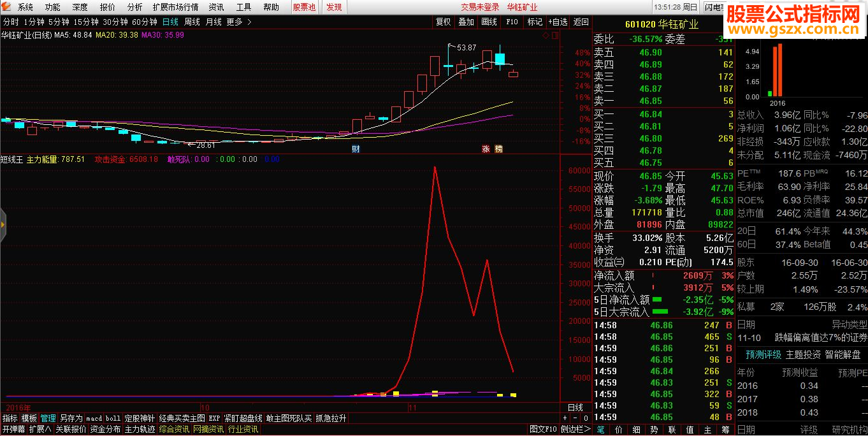This screenshot has height=436, width=868.
Task: Click the 财 info marker on chart
Action: [356, 149]
